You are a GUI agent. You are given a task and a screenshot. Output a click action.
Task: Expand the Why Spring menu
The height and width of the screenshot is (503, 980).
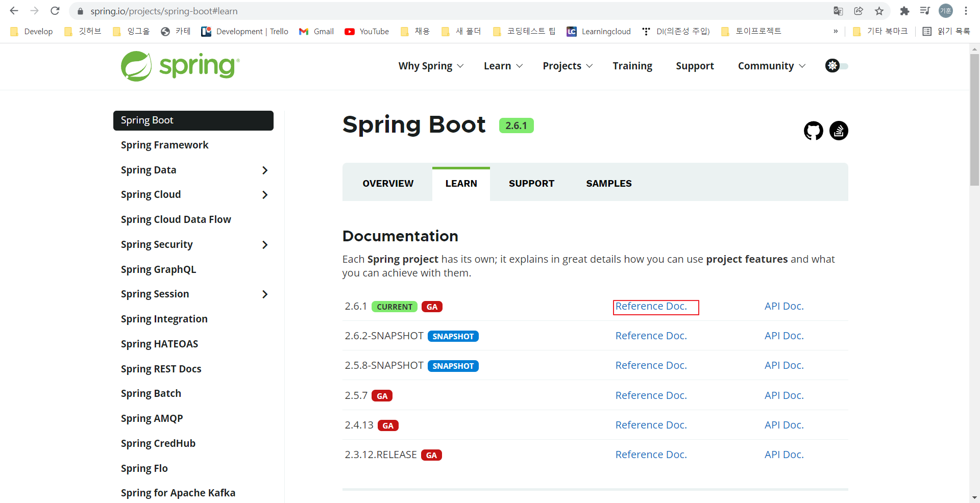(x=431, y=66)
